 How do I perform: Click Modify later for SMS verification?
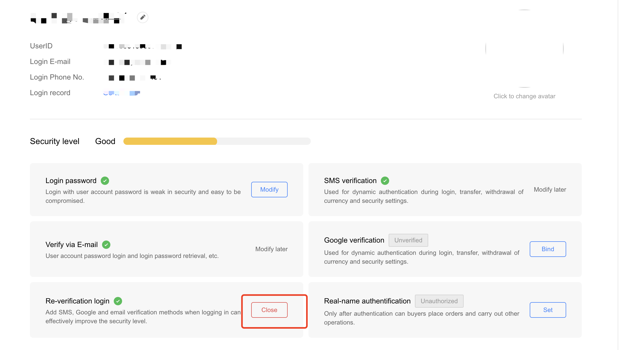(550, 190)
